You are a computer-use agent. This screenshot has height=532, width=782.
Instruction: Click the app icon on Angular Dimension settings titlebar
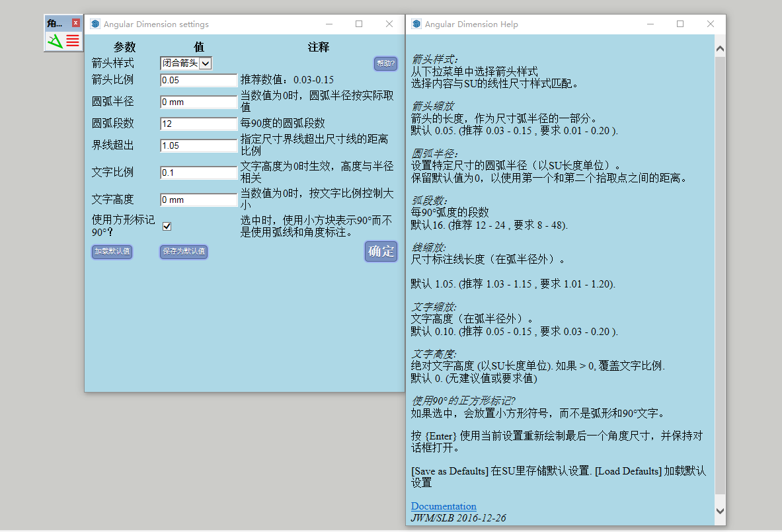coord(94,24)
